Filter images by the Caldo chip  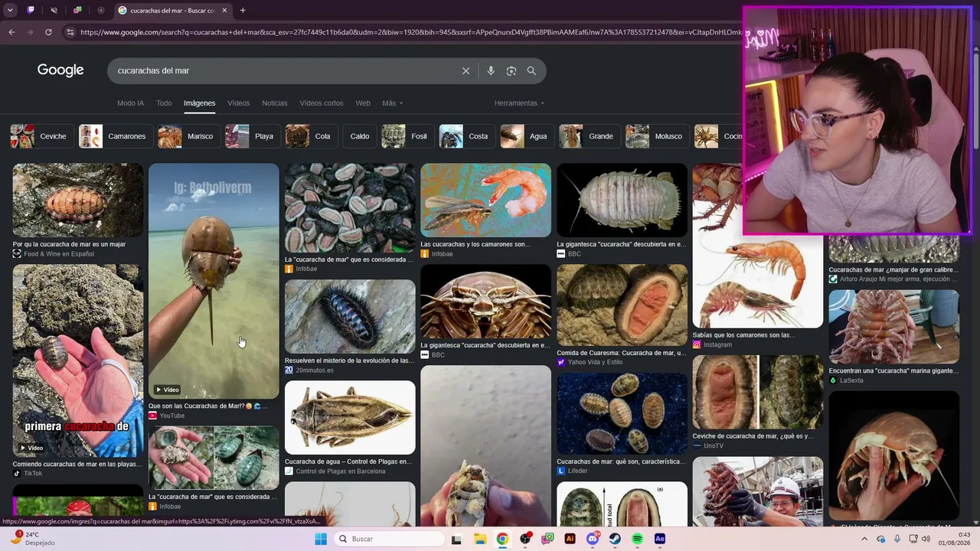[x=360, y=136]
